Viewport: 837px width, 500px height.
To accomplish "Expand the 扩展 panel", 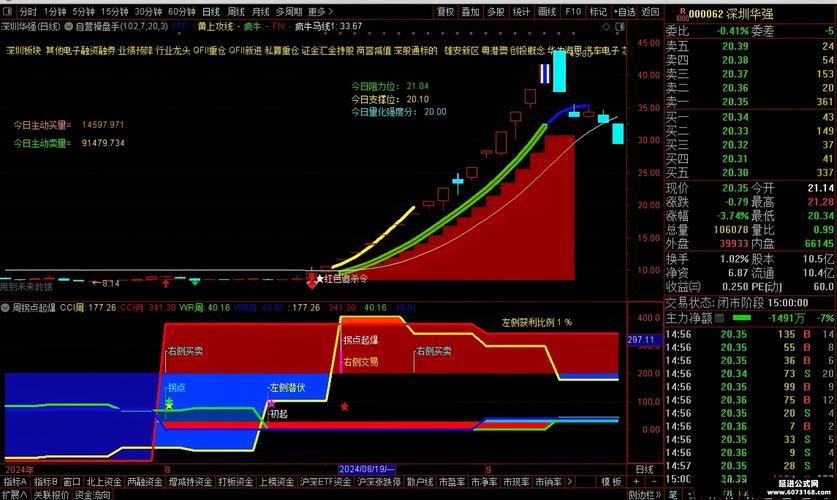I will (14, 495).
